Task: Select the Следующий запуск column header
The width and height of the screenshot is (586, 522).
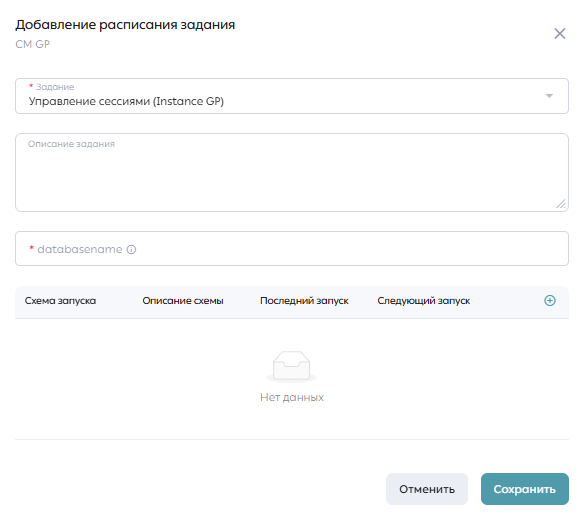Action: coord(423,301)
